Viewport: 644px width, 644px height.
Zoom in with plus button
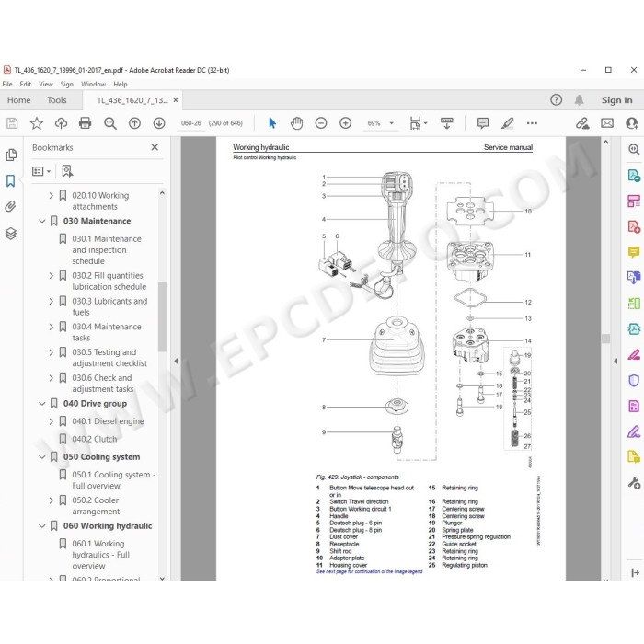click(x=345, y=123)
